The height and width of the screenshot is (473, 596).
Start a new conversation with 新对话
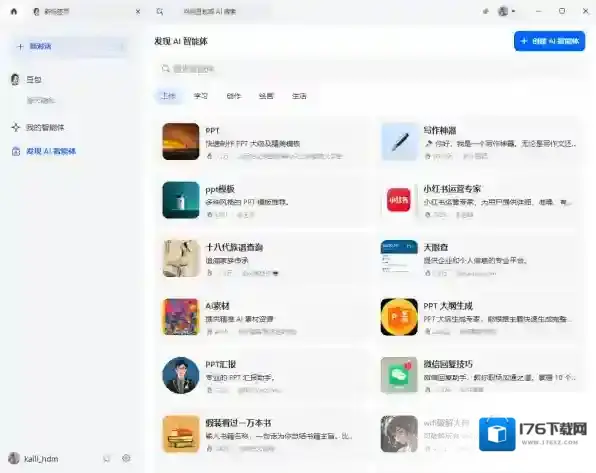pyautogui.click(x=70, y=46)
